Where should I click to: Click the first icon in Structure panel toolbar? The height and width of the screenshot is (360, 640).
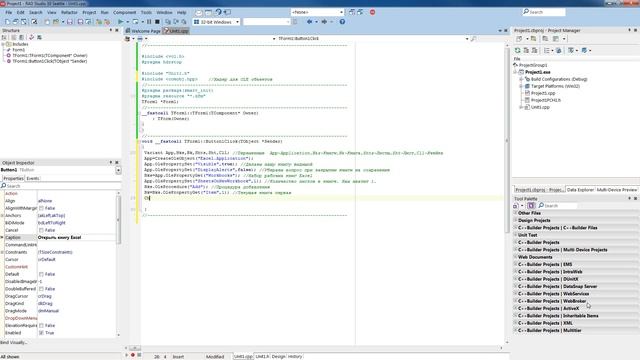[4, 37]
